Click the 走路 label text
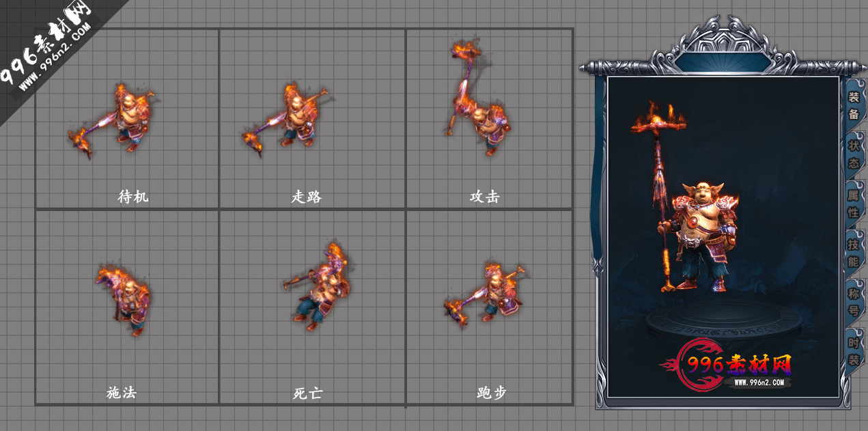The image size is (868, 431). (x=307, y=197)
